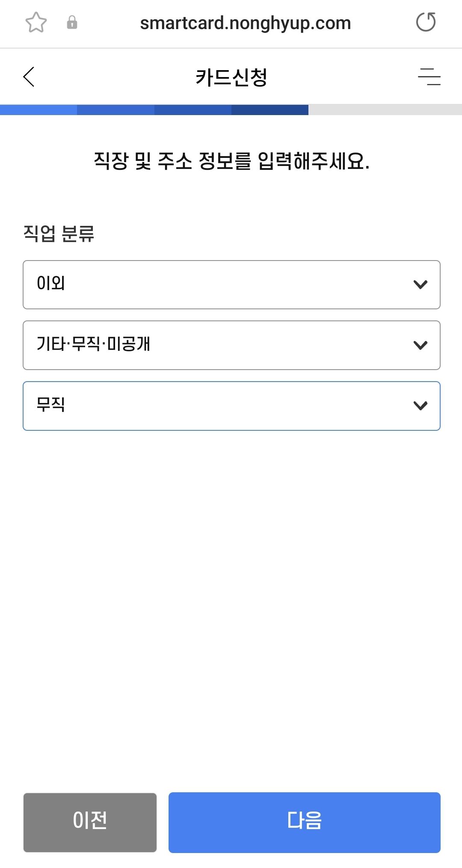Tap the chevron inside 기타·무직·미공개 box

coord(421,345)
